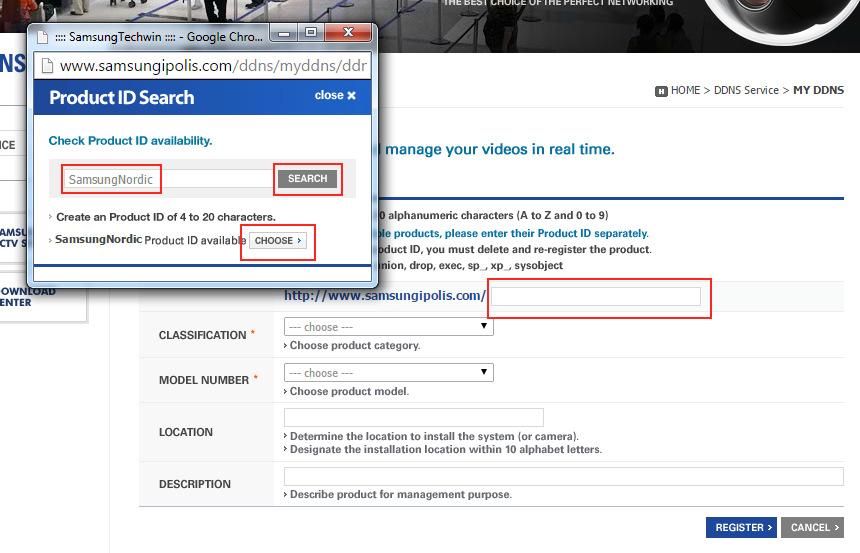Open the CLASSIFICATION choose dropdown
The width and height of the screenshot is (860, 553).
tap(388, 326)
